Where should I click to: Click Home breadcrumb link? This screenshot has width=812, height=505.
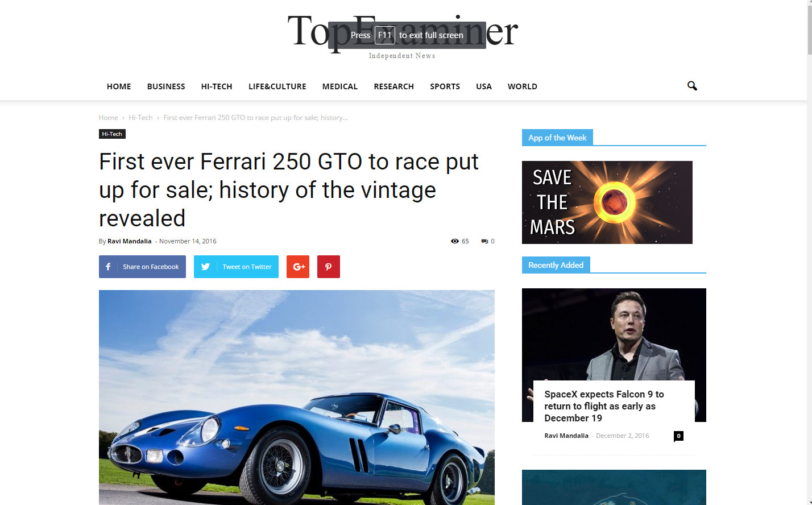click(x=108, y=118)
